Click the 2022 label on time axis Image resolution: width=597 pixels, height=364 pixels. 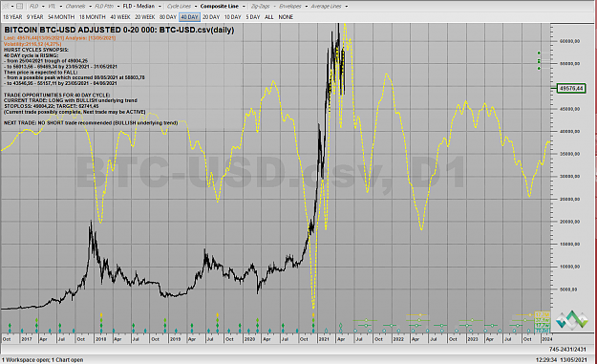click(x=398, y=339)
